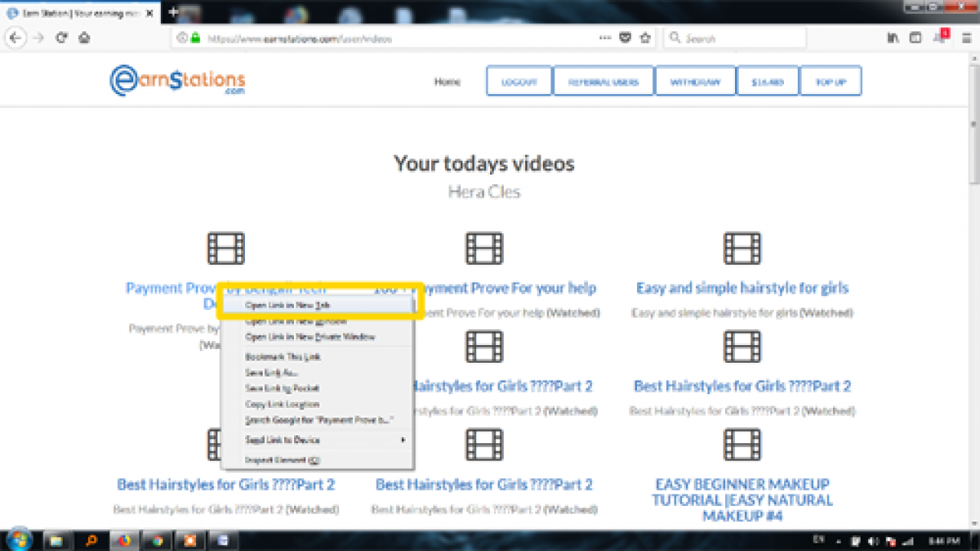Open the Firefox hamburger menu
980x551 pixels.
[x=965, y=37]
